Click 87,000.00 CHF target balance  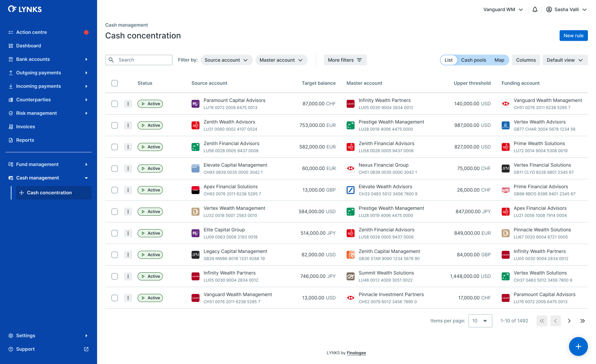tap(319, 104)
